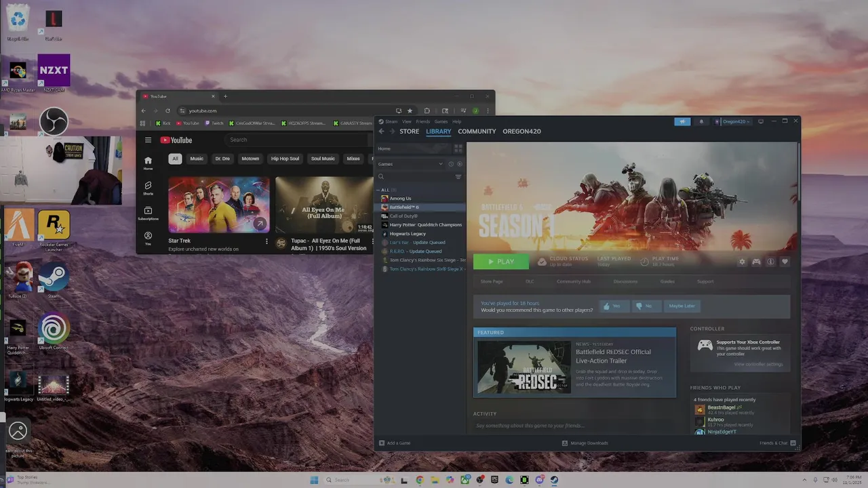Open Manage Downloads in Steam
The height and width of the screenshot is (488, 868).
click(585, 443)
